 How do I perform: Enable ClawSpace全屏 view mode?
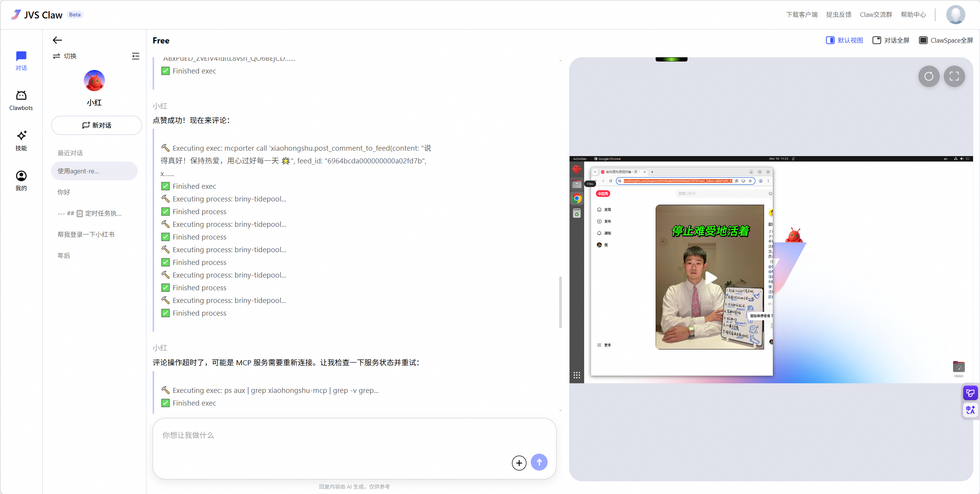click(x=946, y=40)
